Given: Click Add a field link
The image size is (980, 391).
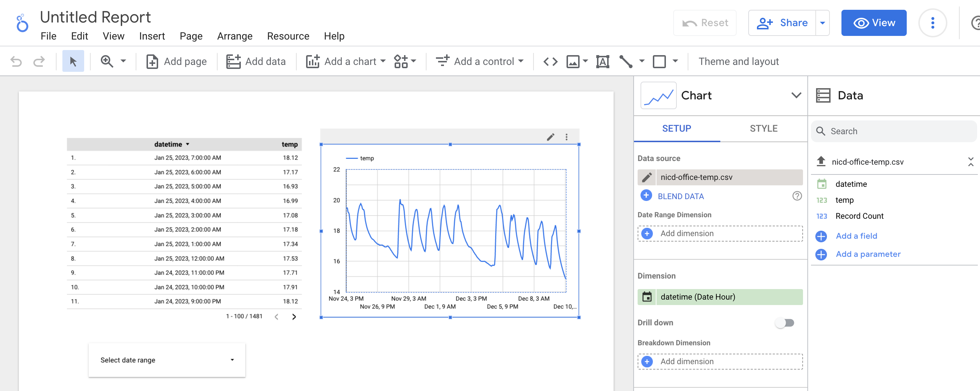Looking at the screenshot, I should [856, 236].
